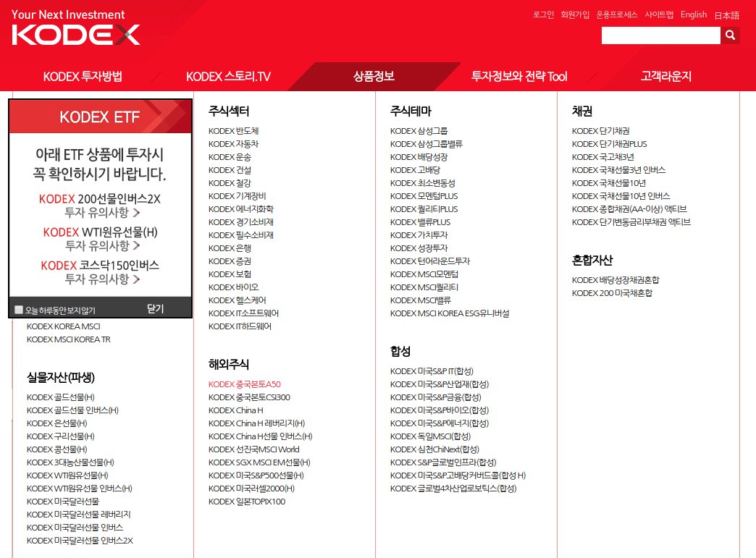Select KODEX 은행
Image resolution: width=756 pixels, height=558 pixels.
230,248
